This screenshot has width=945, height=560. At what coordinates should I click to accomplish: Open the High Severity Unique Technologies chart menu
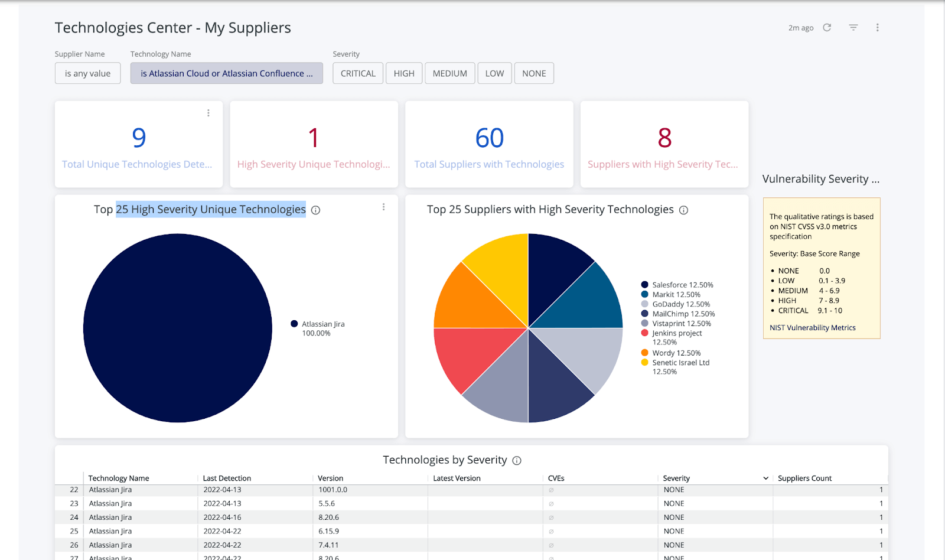click(383, 207)
